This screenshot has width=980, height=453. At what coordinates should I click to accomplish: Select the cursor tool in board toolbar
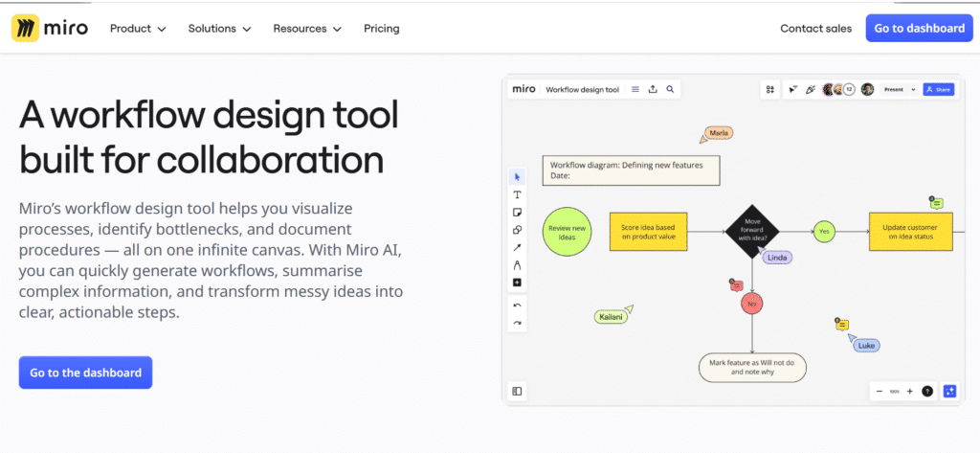coord(517,176)
